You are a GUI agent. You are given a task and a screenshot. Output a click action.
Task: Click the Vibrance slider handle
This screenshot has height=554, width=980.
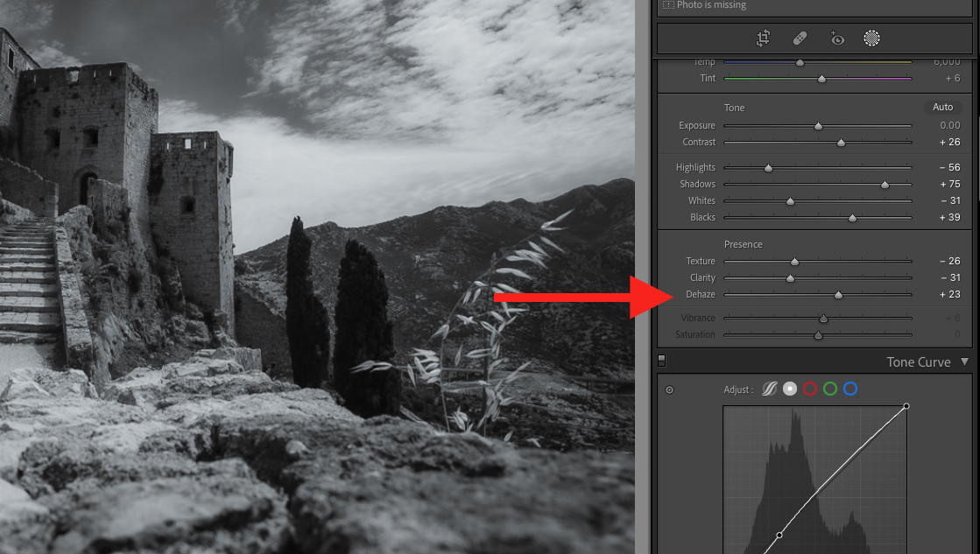(x=824, y=319)
